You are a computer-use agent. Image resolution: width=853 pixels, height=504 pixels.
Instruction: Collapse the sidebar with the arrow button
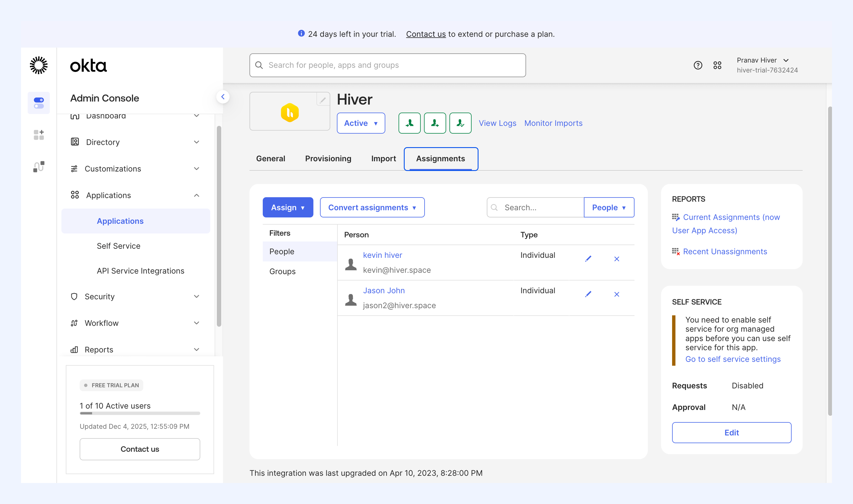[223, 97]
